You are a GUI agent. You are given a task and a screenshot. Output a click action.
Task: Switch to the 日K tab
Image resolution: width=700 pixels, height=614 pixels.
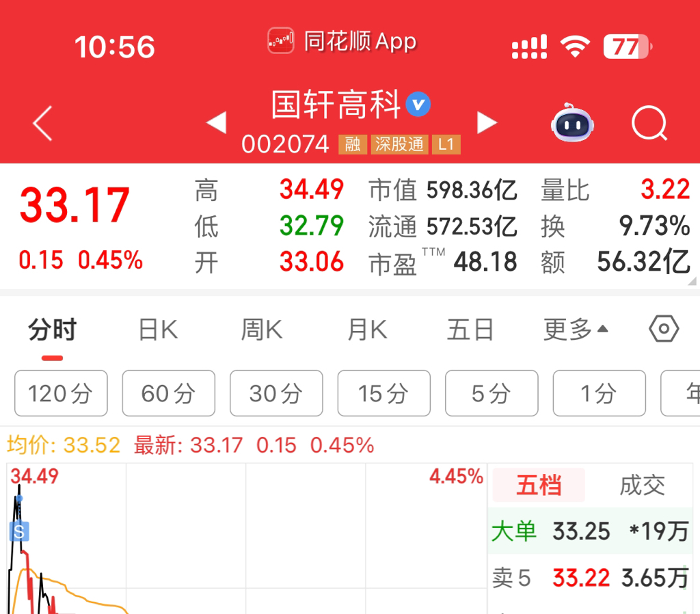coord(158,330)
